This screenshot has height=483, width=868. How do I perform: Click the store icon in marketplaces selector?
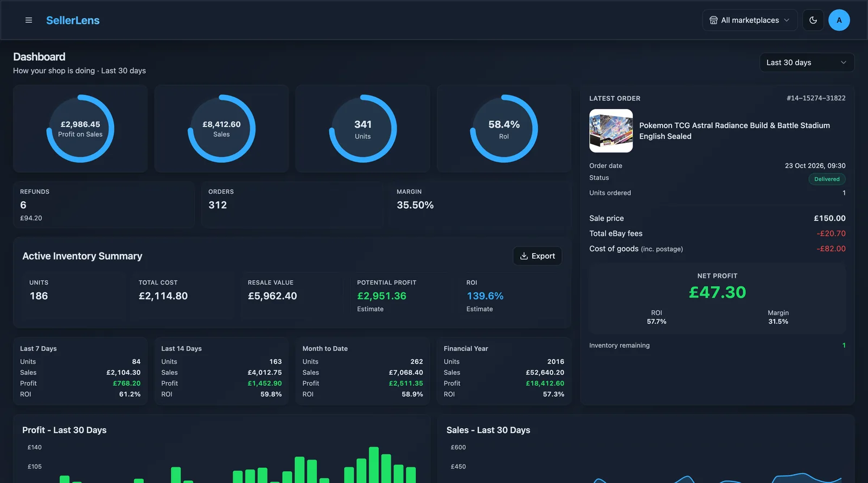pos(713,20)
